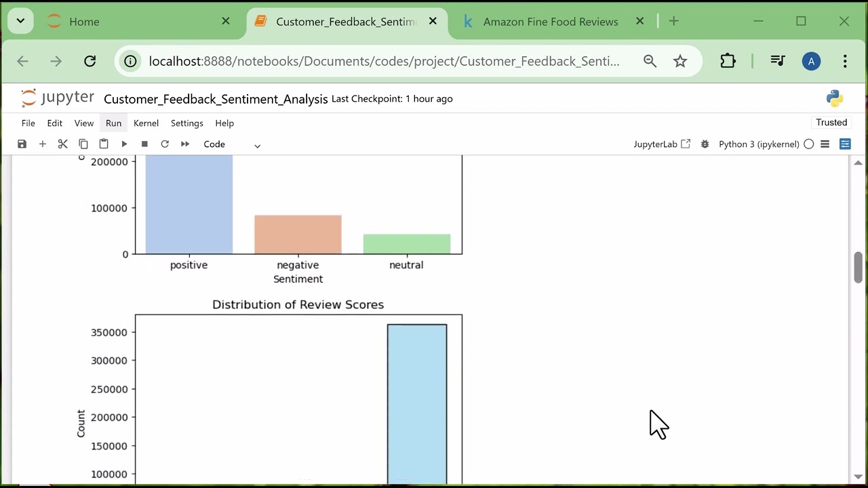The width and height of the screenshot is (868, 488).
Task: Click the tall light-blue review score bar
Action: point(417,404)
